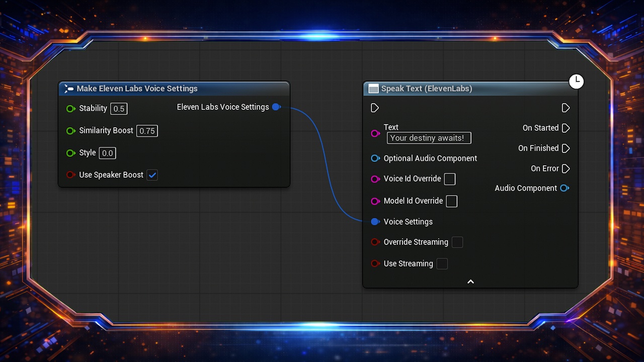Click the Style input pin
Screen dimensions: 644x362
click(x=70, y=153)
